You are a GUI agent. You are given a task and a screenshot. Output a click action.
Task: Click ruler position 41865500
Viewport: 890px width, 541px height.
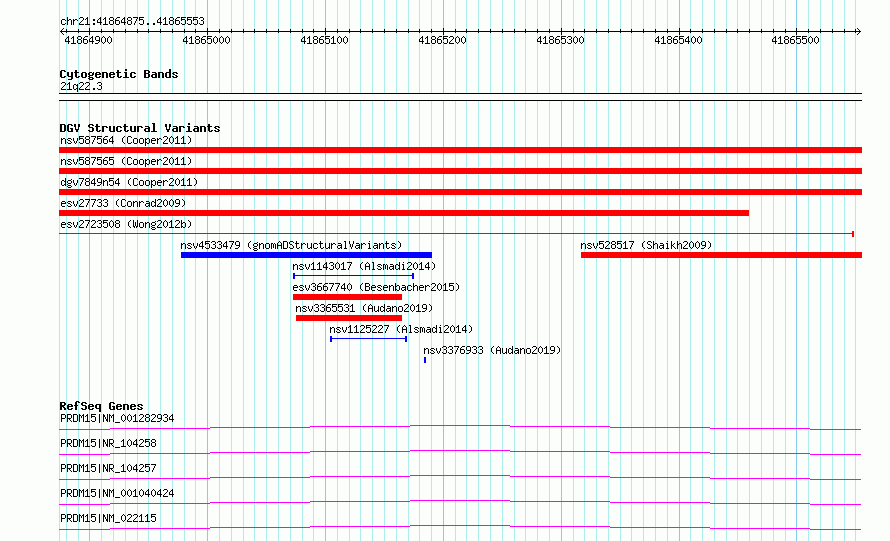pos(796,40)
